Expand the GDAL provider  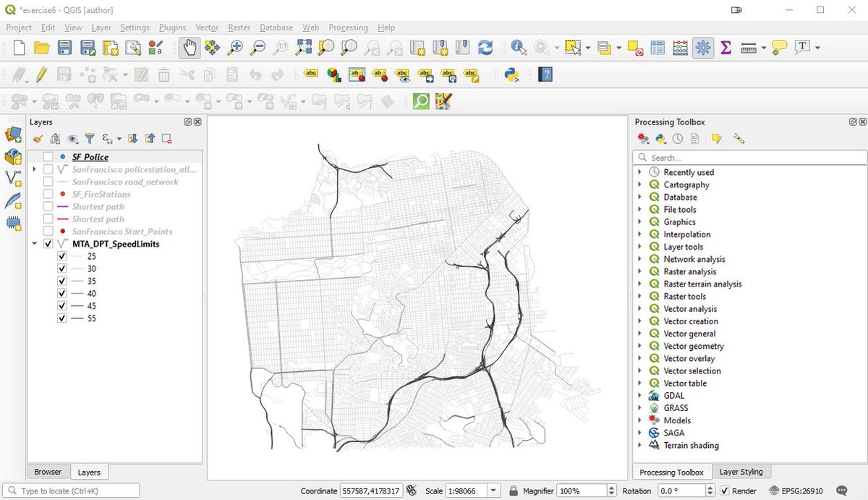[639, 396]
